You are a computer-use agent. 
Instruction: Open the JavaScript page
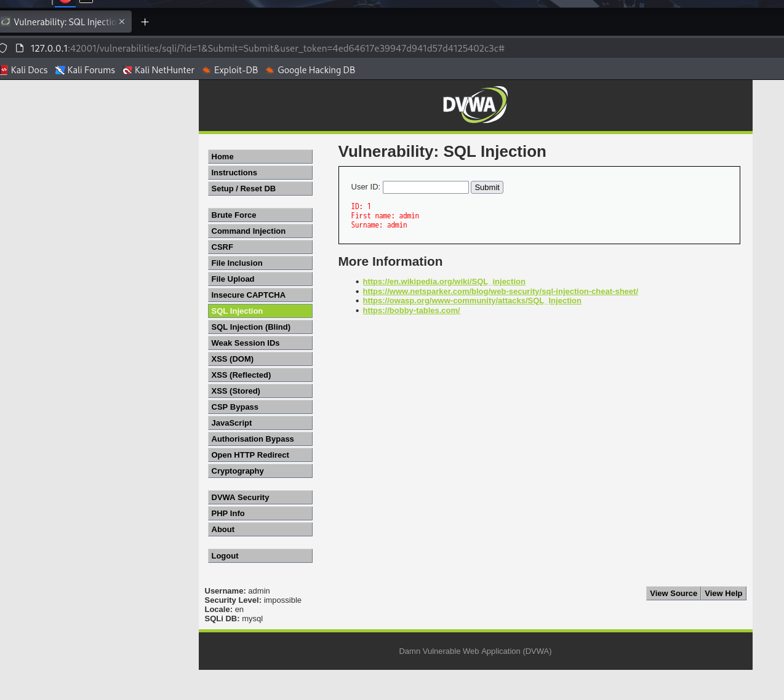click(x=260, y=423)
